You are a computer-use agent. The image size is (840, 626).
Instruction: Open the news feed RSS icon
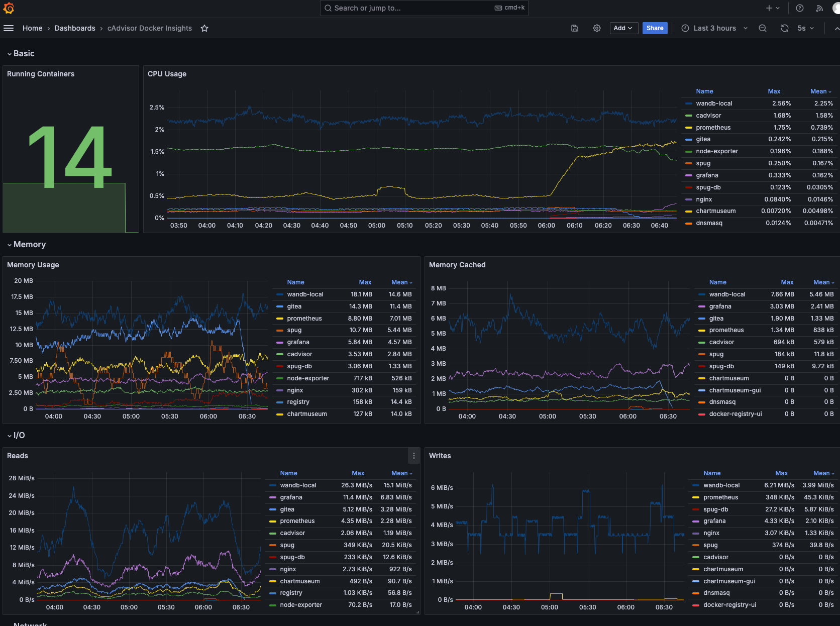point(819,8)
